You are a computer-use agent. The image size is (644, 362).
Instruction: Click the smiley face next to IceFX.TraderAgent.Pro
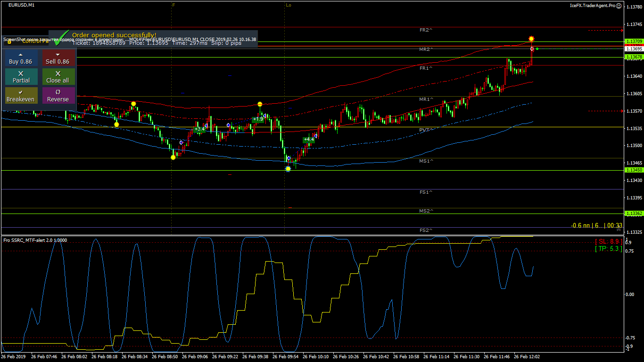(619, 6)
